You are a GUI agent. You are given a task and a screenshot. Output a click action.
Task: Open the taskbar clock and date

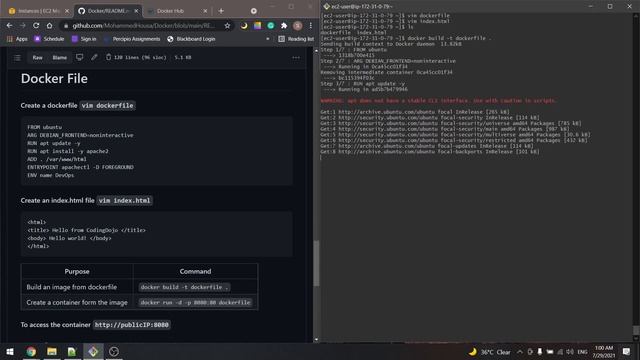[x=604, y=351]
